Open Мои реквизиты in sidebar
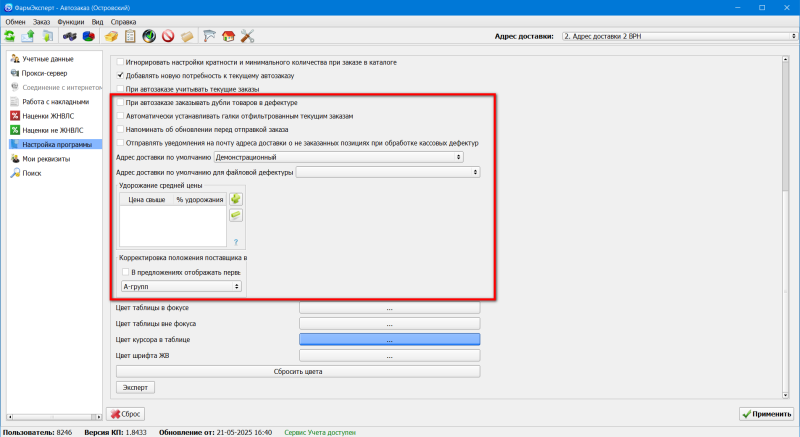The image size is (800, 437). click(x=46, y=159)
